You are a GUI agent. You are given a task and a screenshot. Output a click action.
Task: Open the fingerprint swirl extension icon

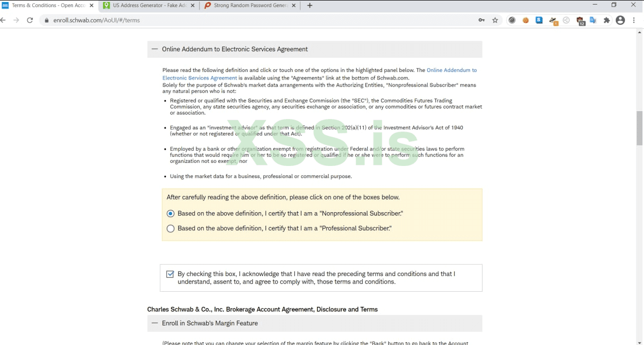[512, 20]
